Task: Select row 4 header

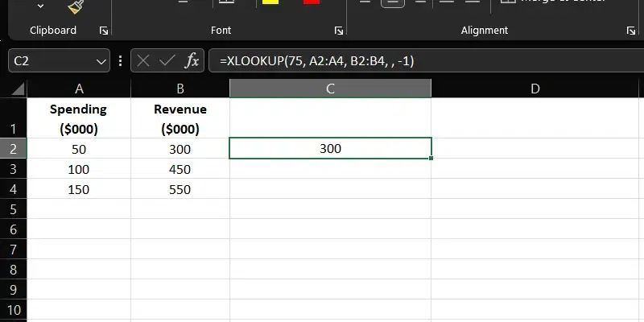Action: click(13, 188)
